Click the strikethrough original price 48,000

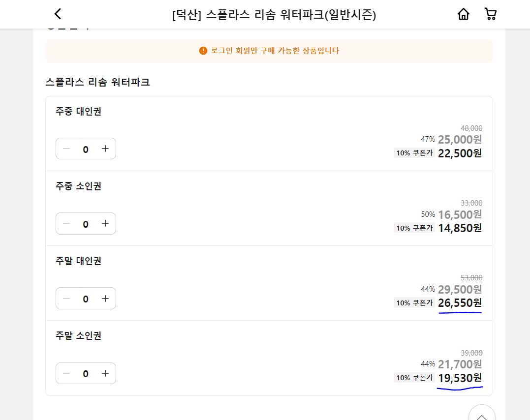coord(471,128)
